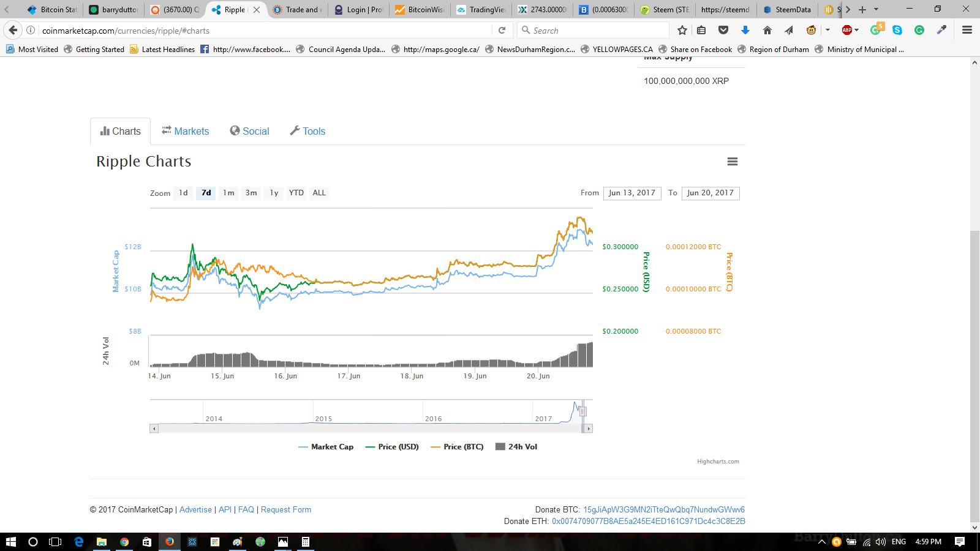Switch to the Tools tab
Viewport: 980px width, 551px height.
click(308, 131)
